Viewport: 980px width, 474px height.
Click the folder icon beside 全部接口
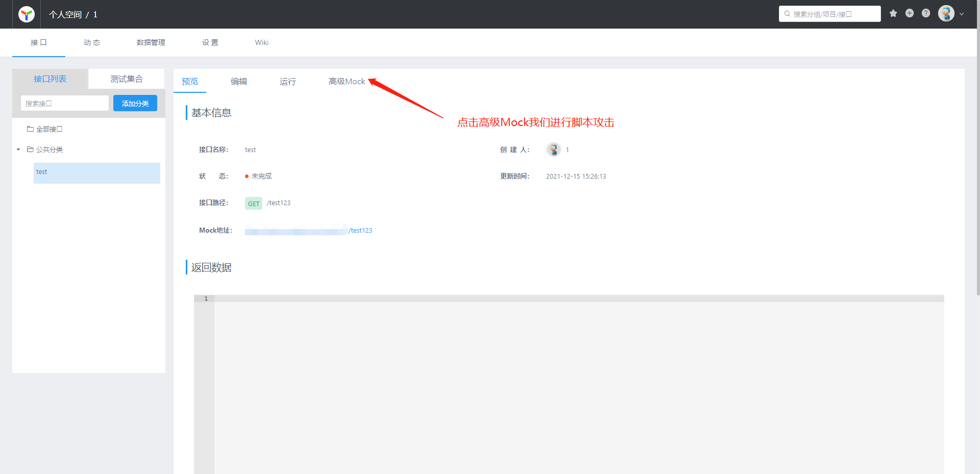tap(31, 129)
